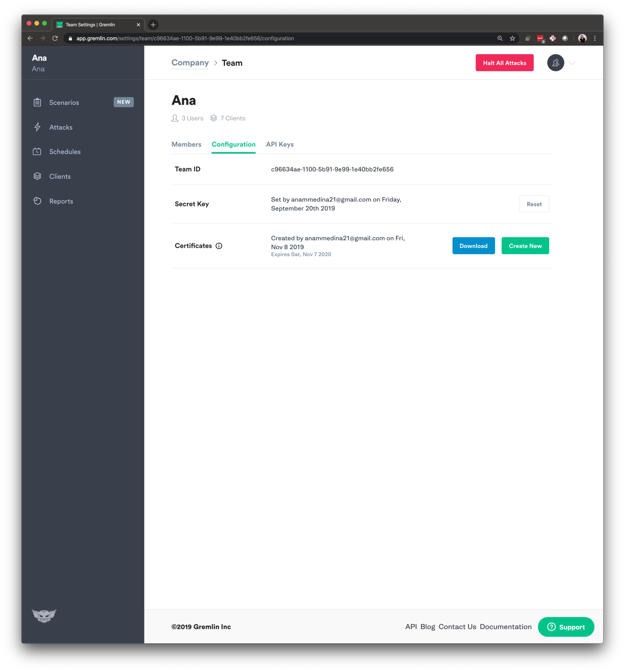The width and height of the screenshot is (625, 672).
Task: Click the Expires Sat, Nov 7 2020 text
Action: click(x=301, y=254)
